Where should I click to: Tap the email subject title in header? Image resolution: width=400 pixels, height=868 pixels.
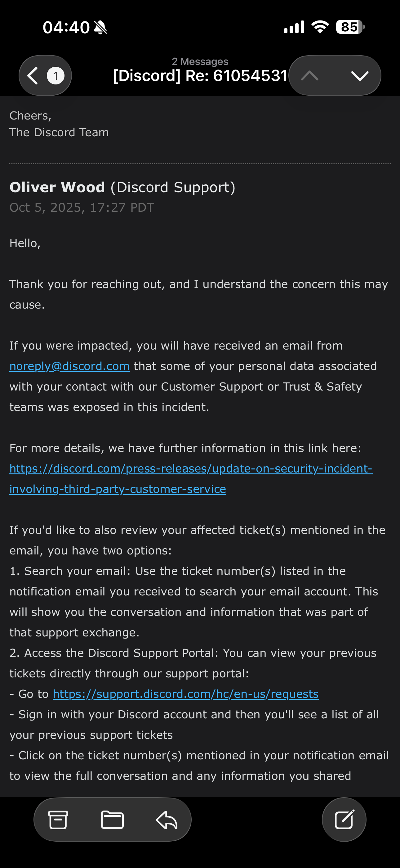(x=200, y=75)
